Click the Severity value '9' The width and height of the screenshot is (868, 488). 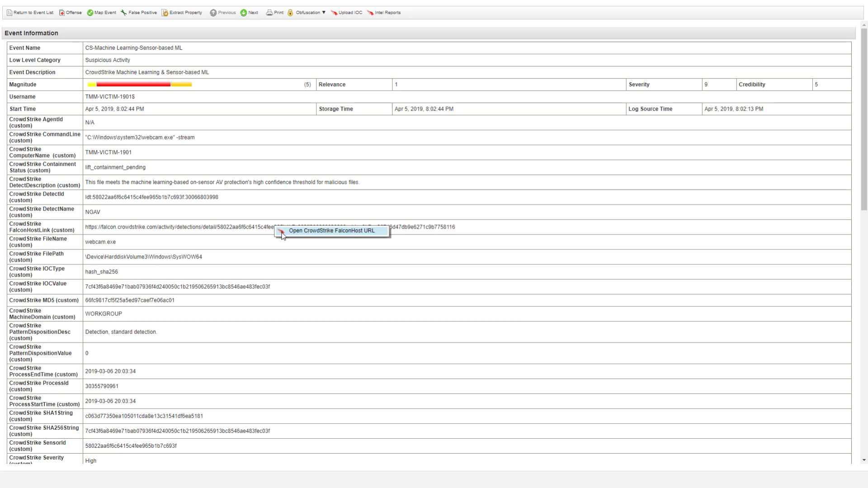[x=706, y=84]
